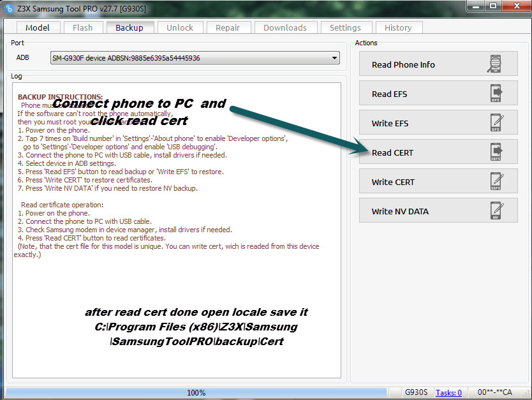Expand the ADB device dropdown arrow
This screenshot has width=532, height=400.
(334, 58)
